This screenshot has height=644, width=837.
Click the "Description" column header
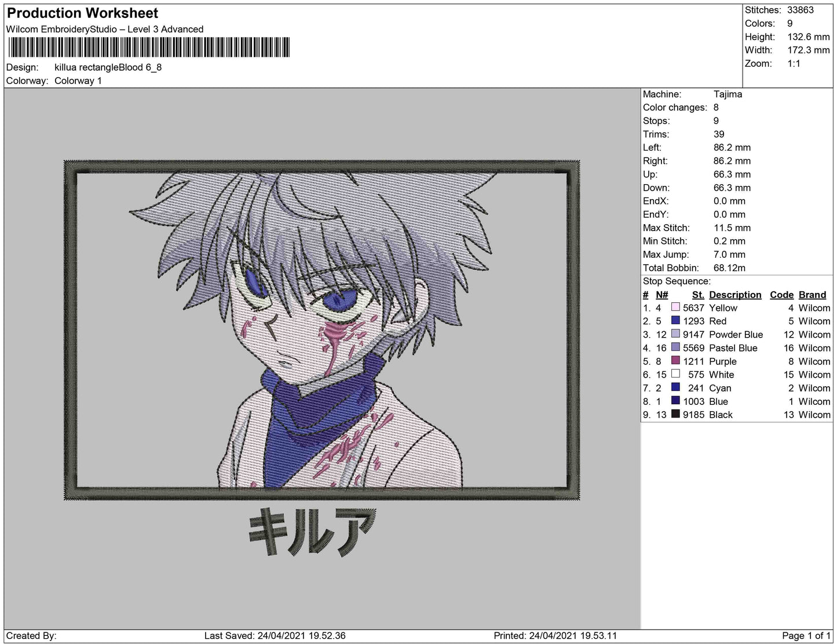[x=735, y=295]
